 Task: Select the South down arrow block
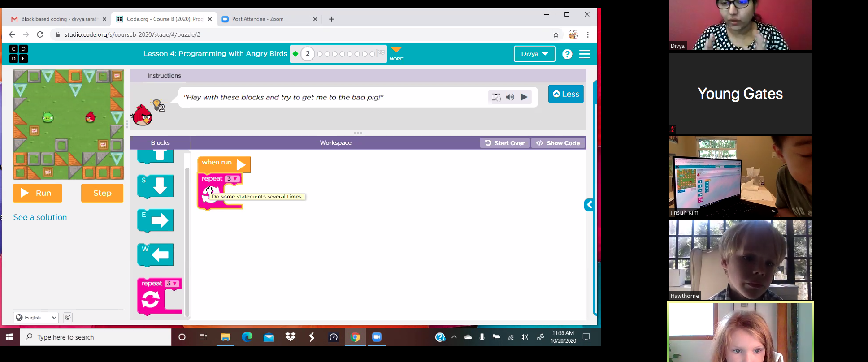156,186
